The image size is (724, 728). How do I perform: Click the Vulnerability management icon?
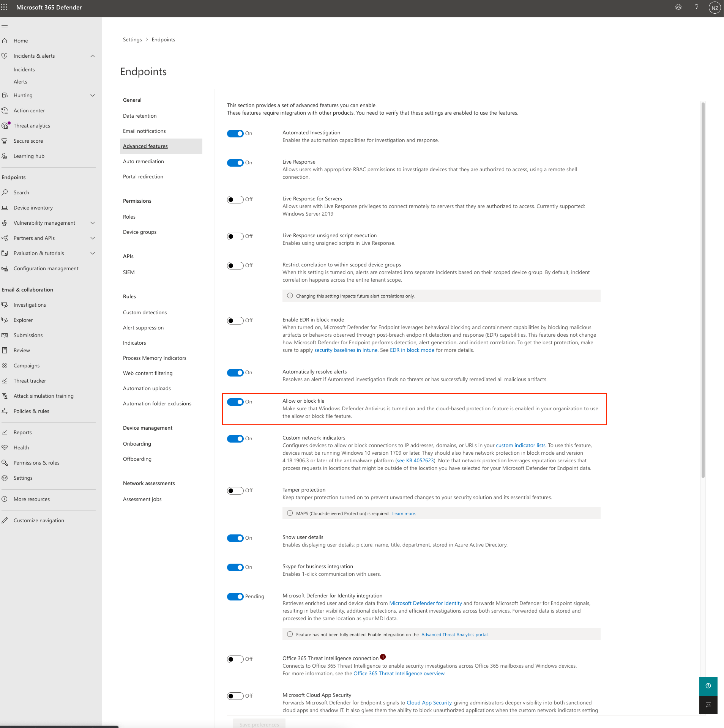5,223
